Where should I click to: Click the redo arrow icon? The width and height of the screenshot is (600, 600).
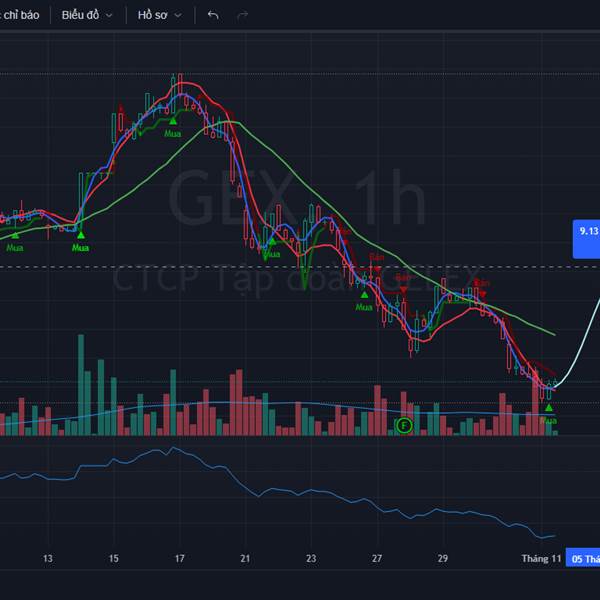tap(243, 15)
